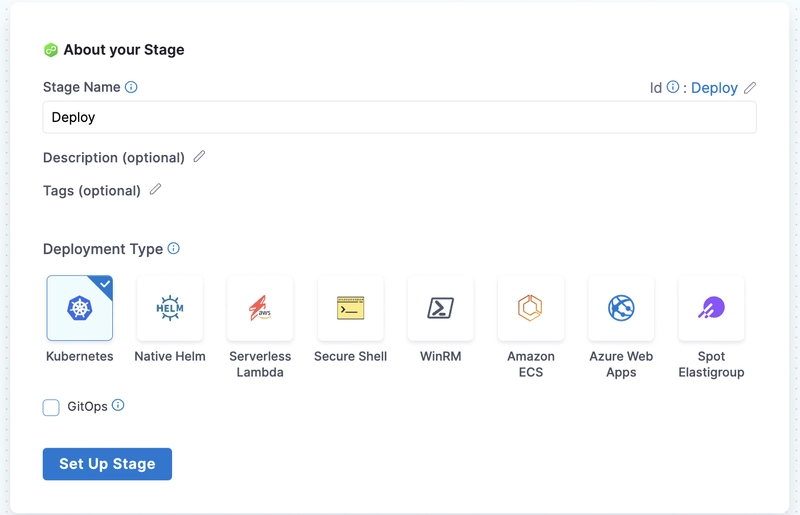Edit the stage Id pencil icon

pos(749,88)
